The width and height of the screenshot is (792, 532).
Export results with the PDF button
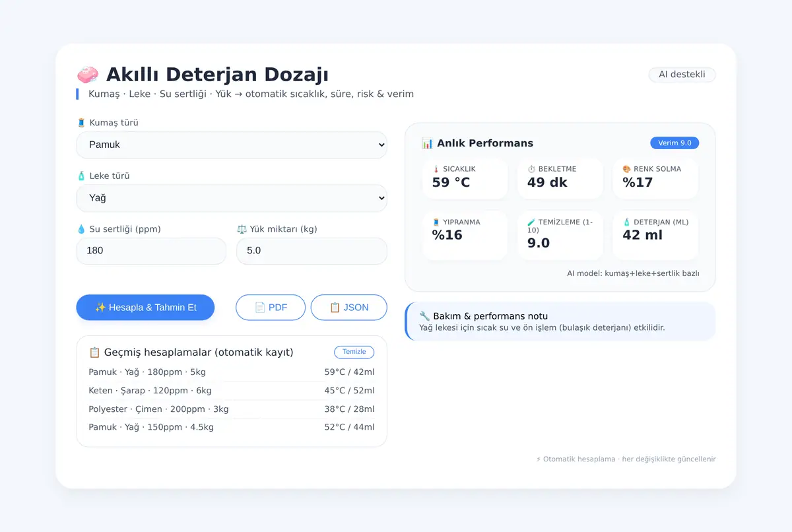click(x=271, y=308)
